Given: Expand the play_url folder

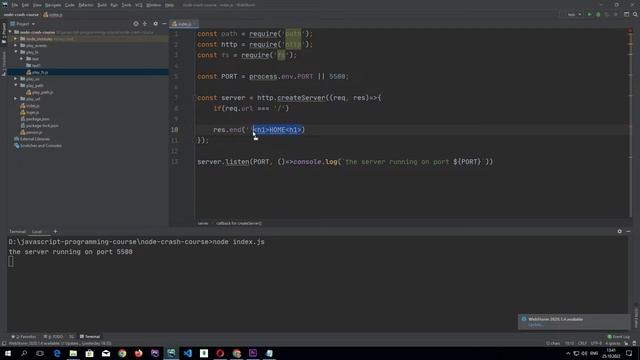Looking at the screenshot, I should click(16, 99).
